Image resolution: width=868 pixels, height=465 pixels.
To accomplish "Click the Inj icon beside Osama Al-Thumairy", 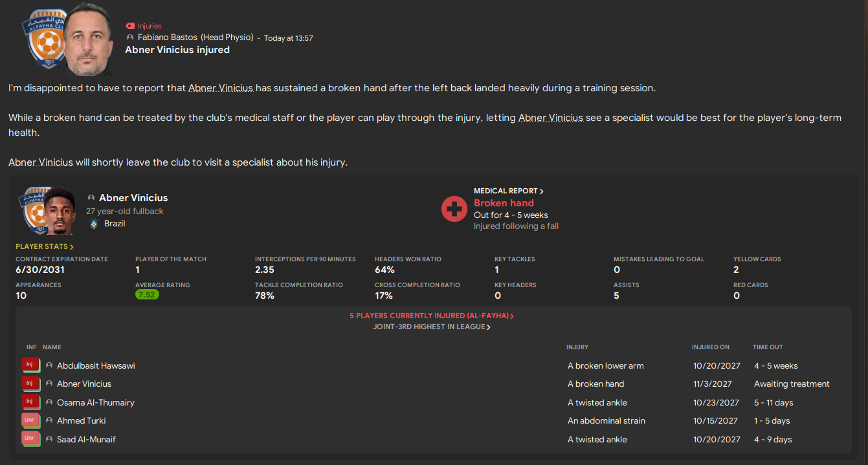I will click(x=30, y=402).
